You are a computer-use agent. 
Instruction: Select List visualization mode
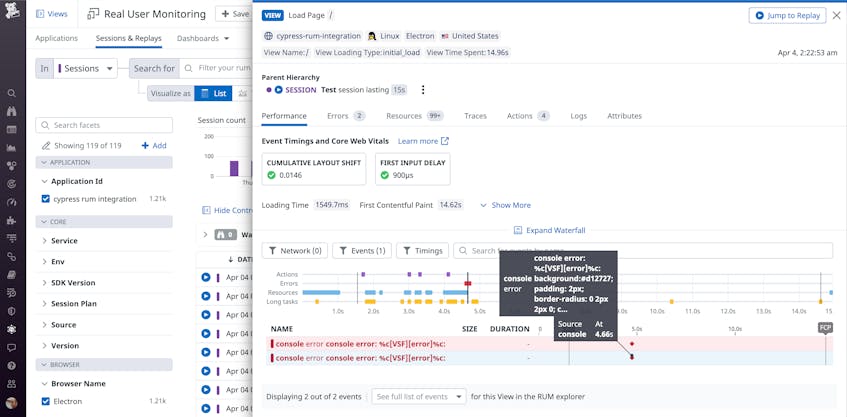coord(213,93)
